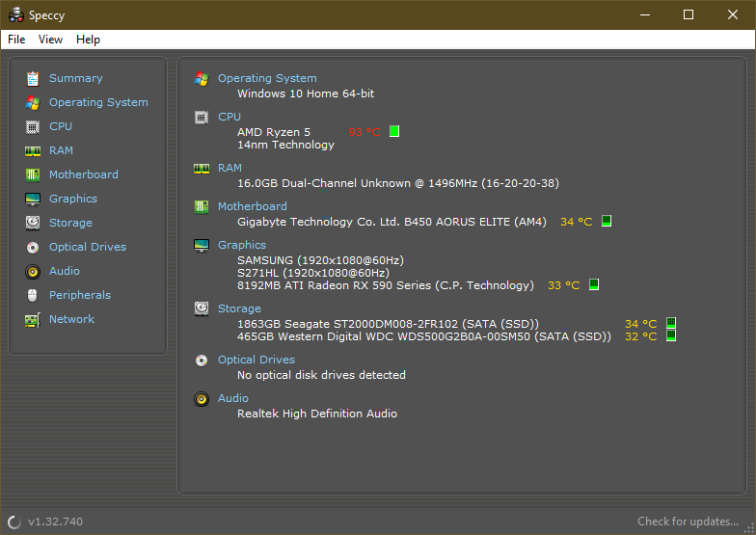The height and width of the screenshot is (535, 756).
Task: Click the Windows 10 Home 64-bit text
Action: [306, 94]
